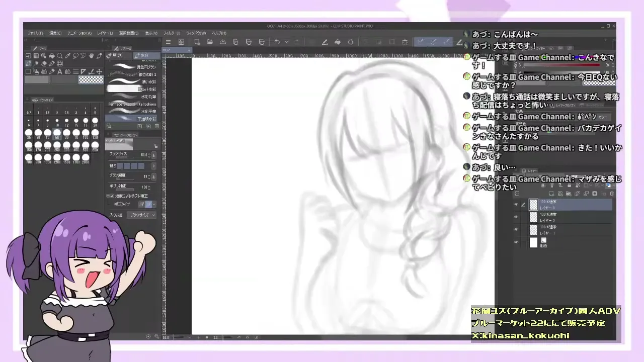Click the Save icon in command bar

[x=223, y=42]
